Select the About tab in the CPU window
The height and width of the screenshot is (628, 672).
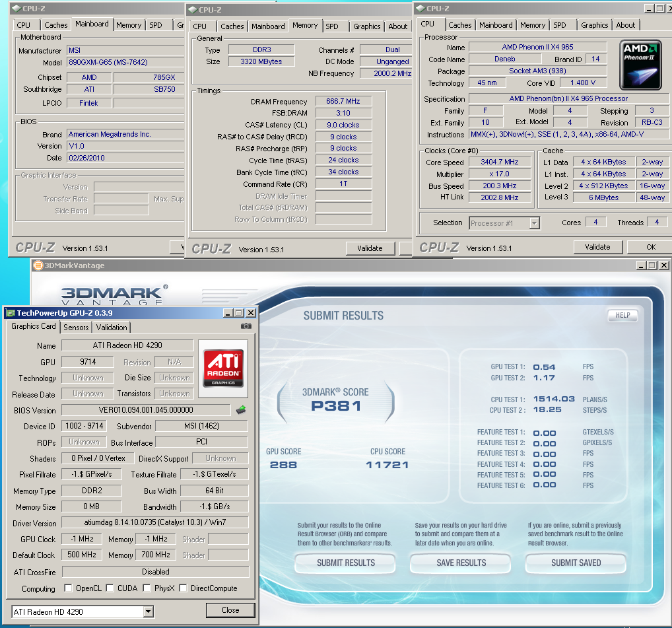[x=625, y=25]
